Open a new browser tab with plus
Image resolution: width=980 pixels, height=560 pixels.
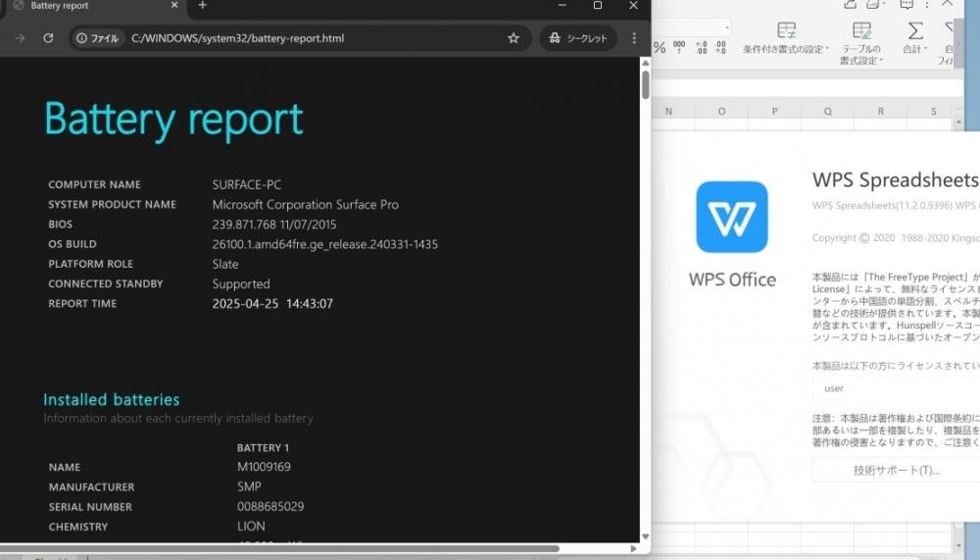coord(202,5)
